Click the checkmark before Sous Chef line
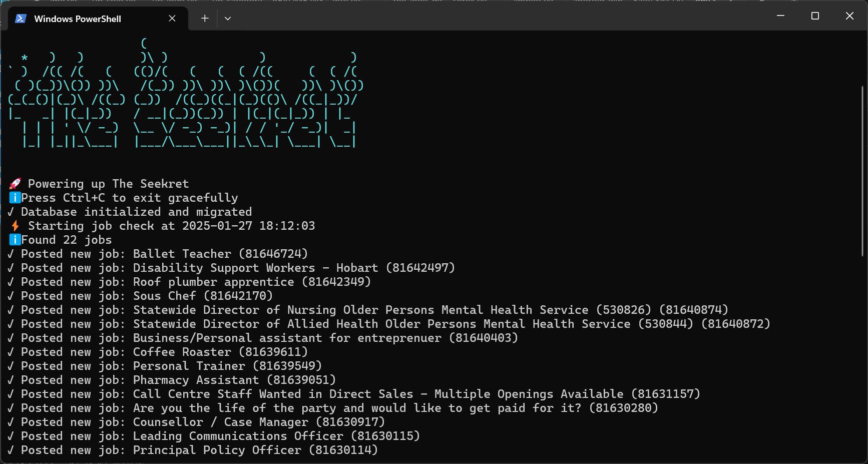868x464 pixels. [11, 296]
